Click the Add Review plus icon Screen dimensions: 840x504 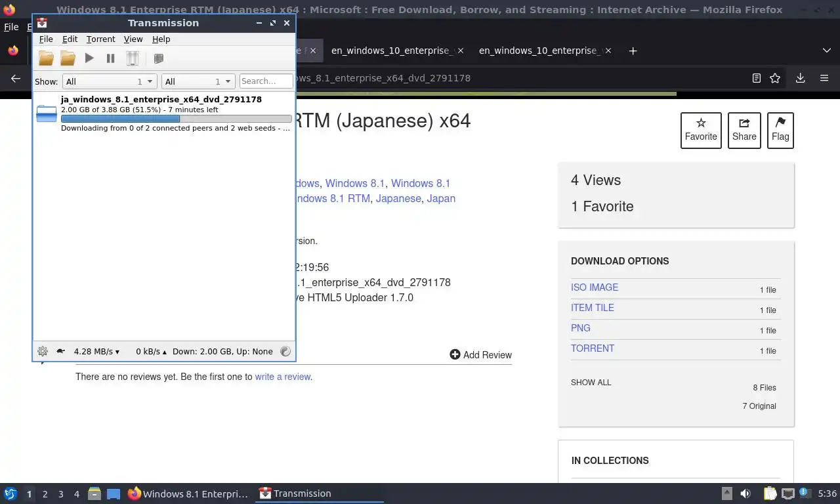[455, 354]
